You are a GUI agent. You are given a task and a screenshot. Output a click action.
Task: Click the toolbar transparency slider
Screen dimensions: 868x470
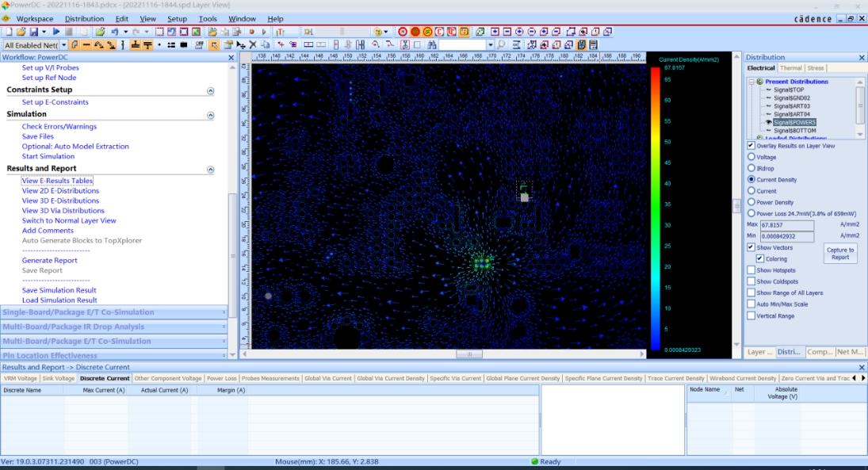click(342, 32)
